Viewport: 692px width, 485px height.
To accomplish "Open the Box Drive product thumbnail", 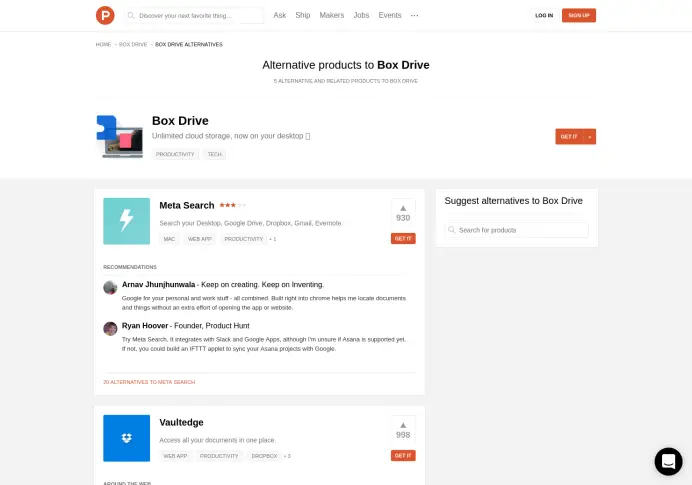I will [x=120, y=136].
